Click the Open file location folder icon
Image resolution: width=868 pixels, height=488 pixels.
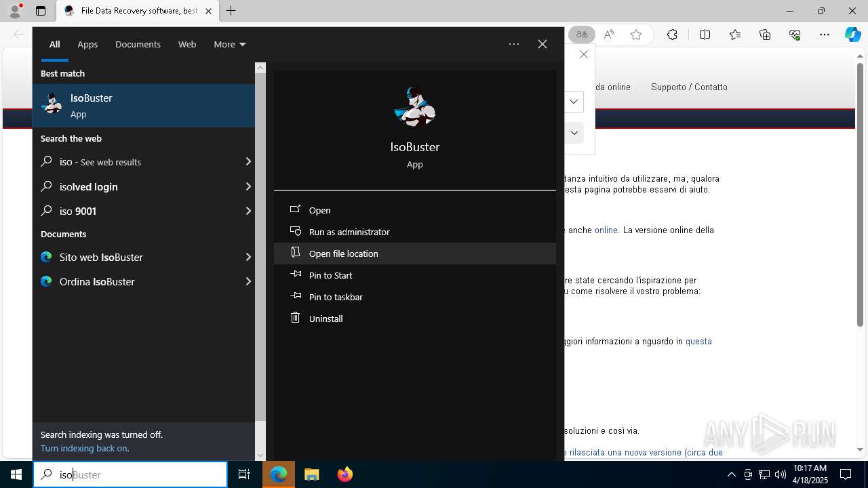pos(295,253)
